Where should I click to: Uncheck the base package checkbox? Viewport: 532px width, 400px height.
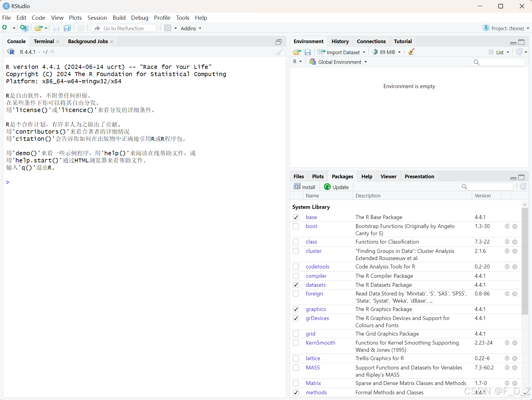tap(296, 217)
